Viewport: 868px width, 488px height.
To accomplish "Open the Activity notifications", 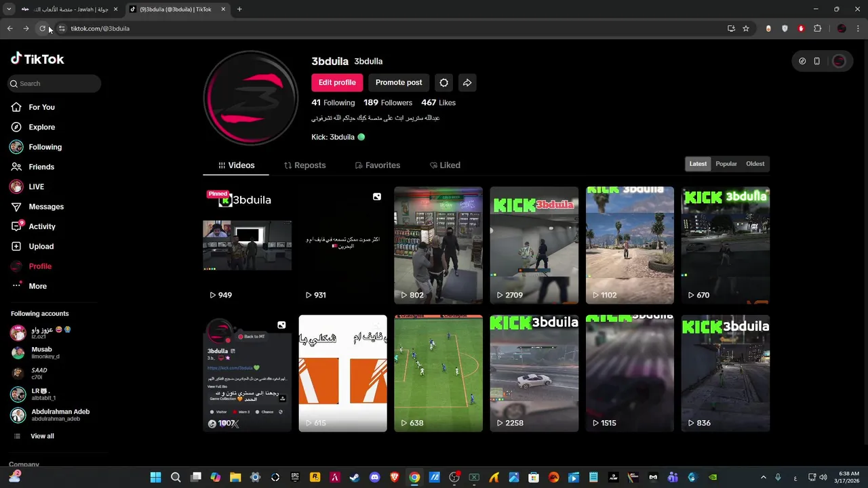I will point(33,226).
